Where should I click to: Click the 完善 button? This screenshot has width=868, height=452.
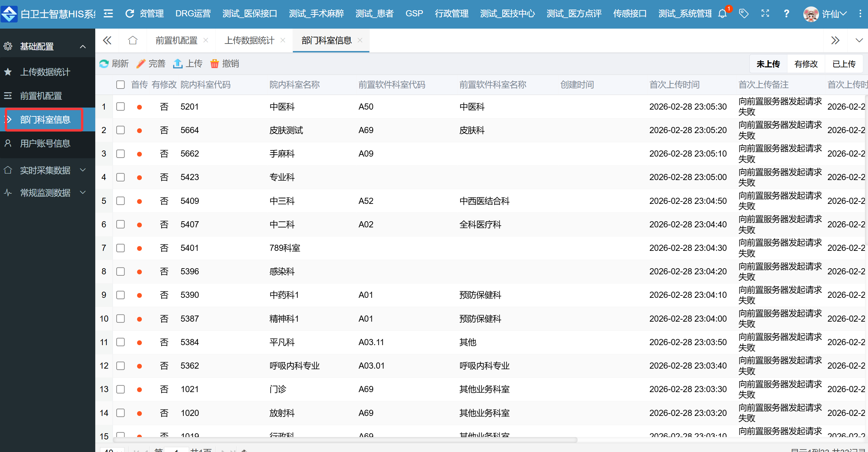click(x=151, y=64)
